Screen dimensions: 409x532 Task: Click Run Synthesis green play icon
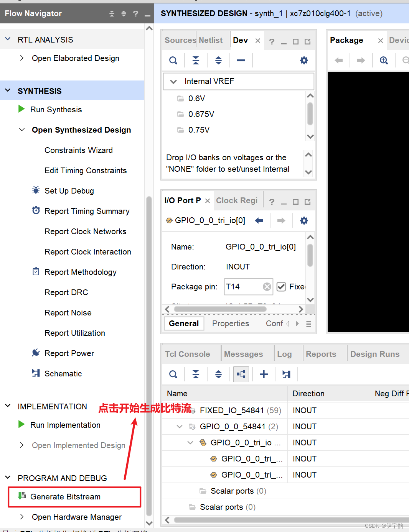pyautogui.click(x=21, y=109)
